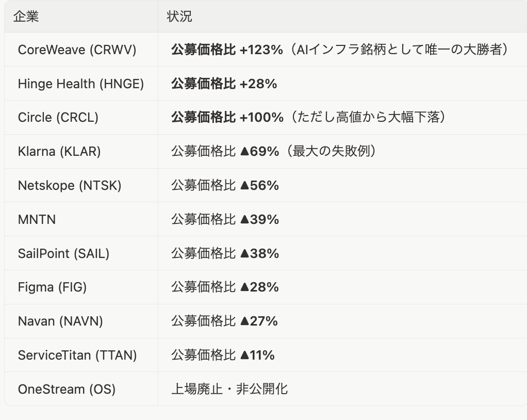Select the SailPoint (SAIL) company cell

pos(63,254)
